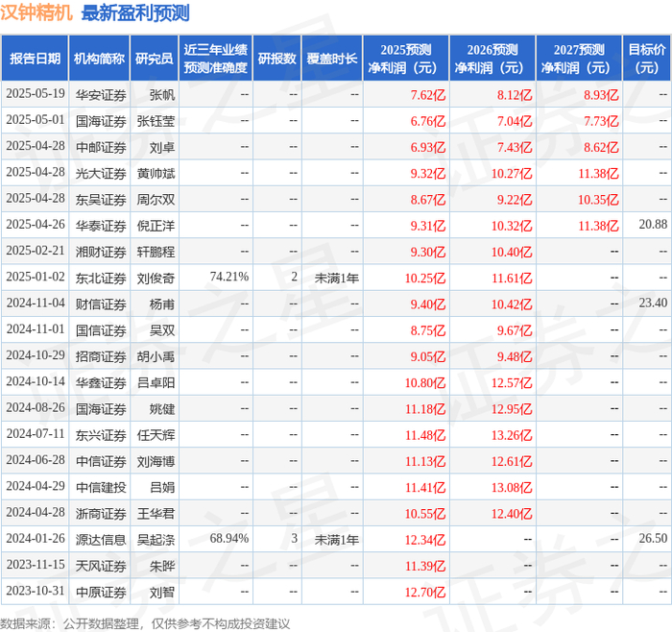This screenshot has height=632, width=672.
Task: Click 8.62亿 forecast value
Action: coord(601,147)
